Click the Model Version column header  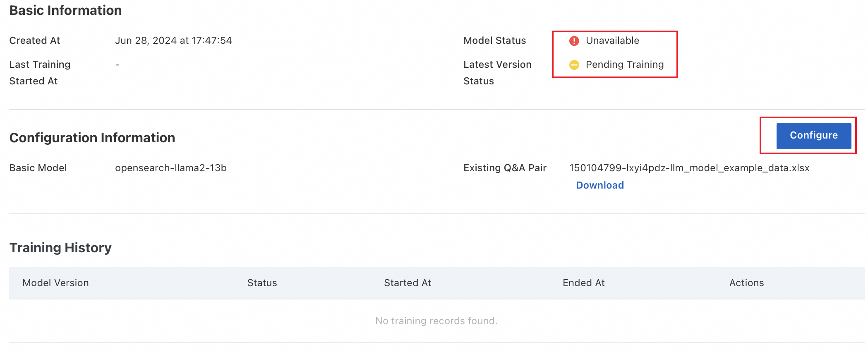(55, 283)
